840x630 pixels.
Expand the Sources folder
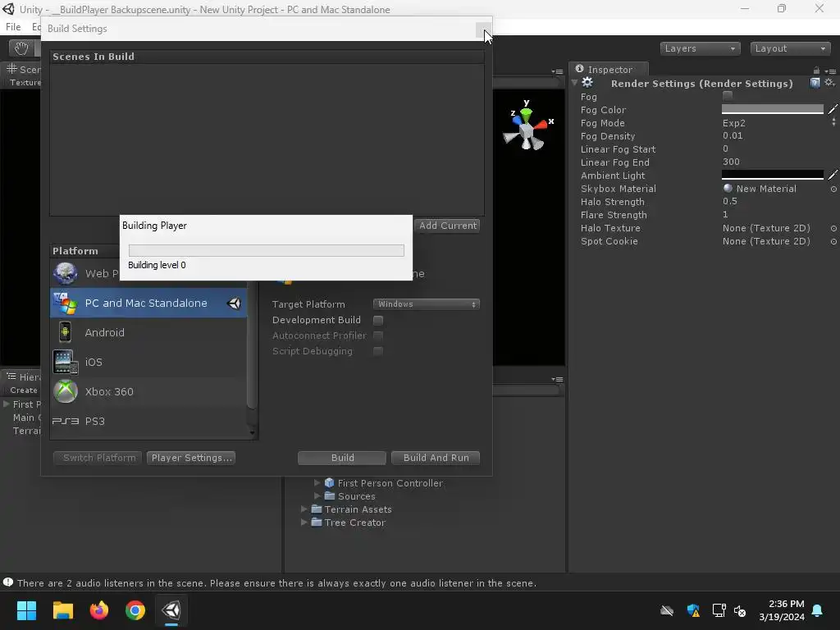coord(317,496)
